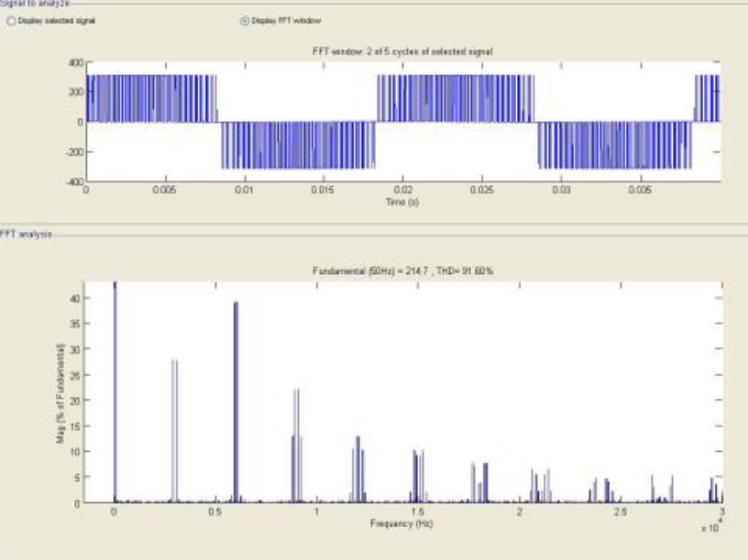This screenshot has width=748, height=560.
Task: Select the "Display selected signal" radio button
Action: [x=12, y=19]
